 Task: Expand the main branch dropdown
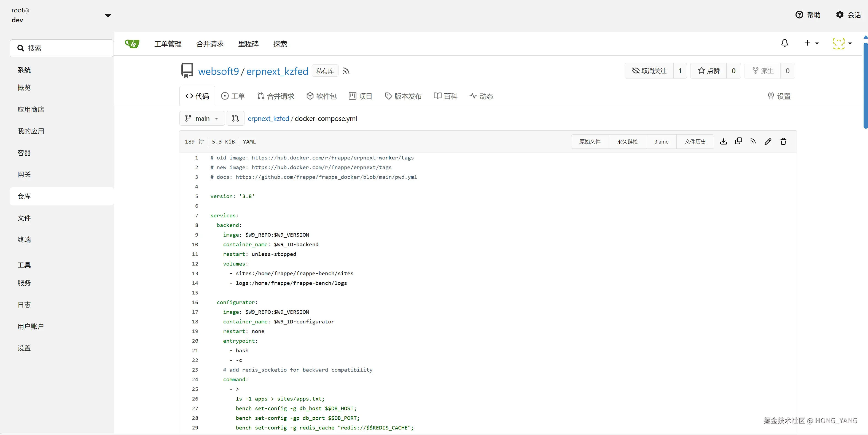tap(202, 118)
